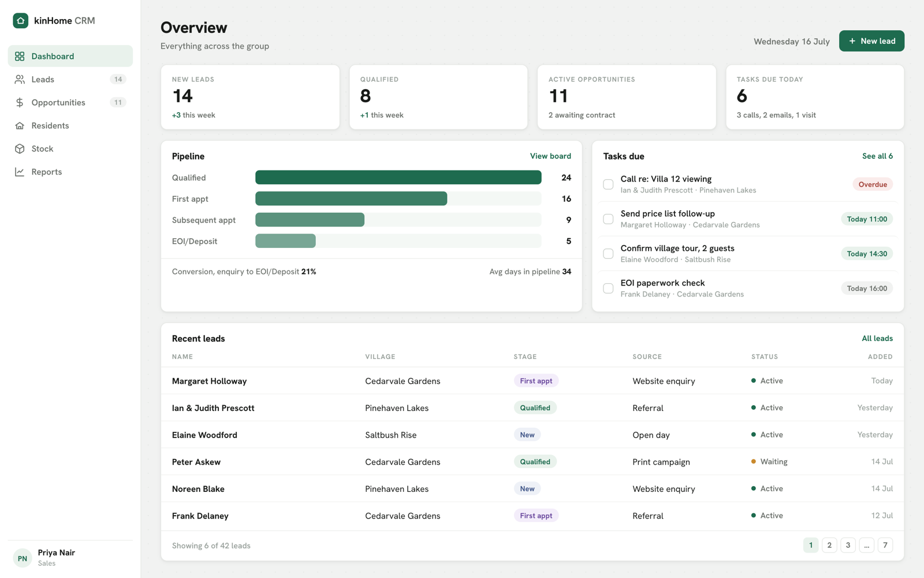Click Wednesday 16 July date text
924x578 pixels.
coord(791,42)
